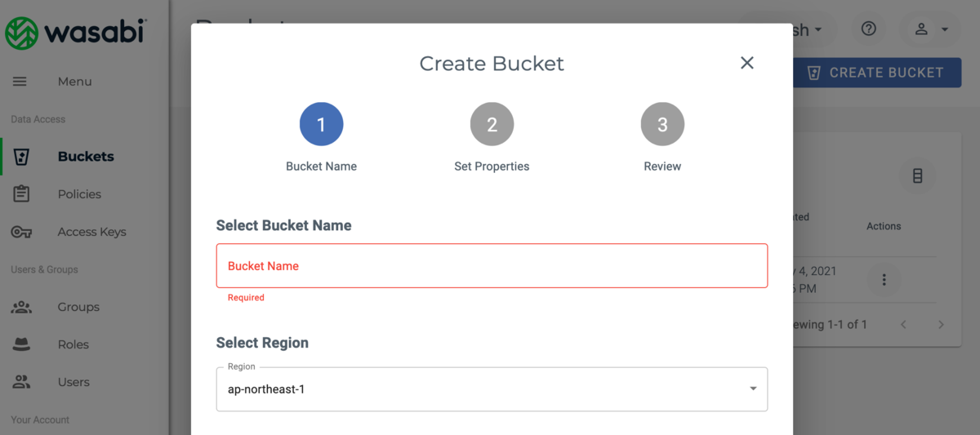The width and height of the screenshot is (980, 435).
Task: Click the storage list view icon
Action: (917, 175)
